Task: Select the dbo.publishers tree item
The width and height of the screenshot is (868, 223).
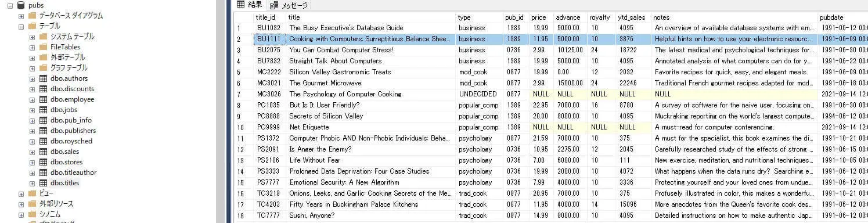Action: click(73, 131)
